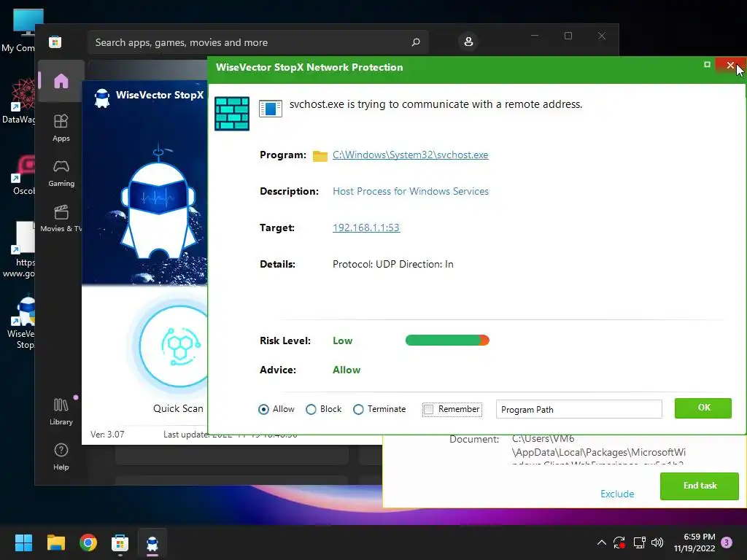The width and height of the screenshot is (747, 560).
Task: Open Microsoft Store Home in sidebar
Action: click(61, 81)
